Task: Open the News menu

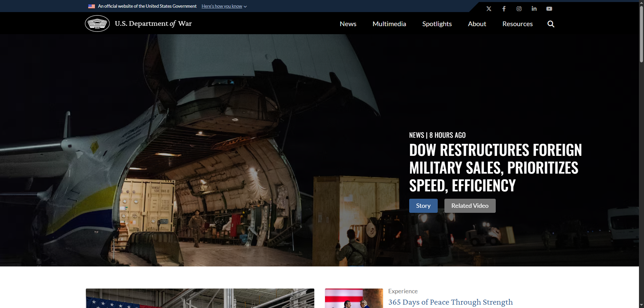Action: (348, 24)
